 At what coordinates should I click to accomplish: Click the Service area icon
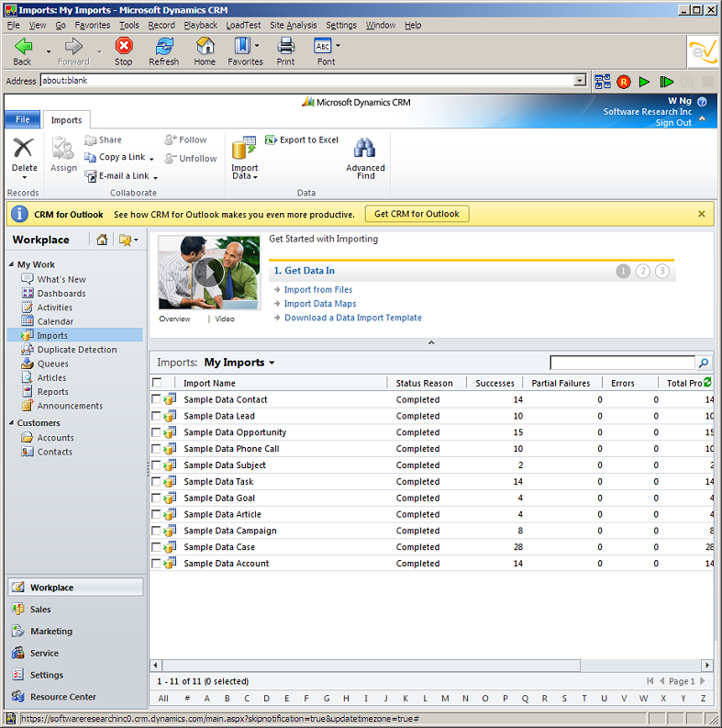coord(18,653)
